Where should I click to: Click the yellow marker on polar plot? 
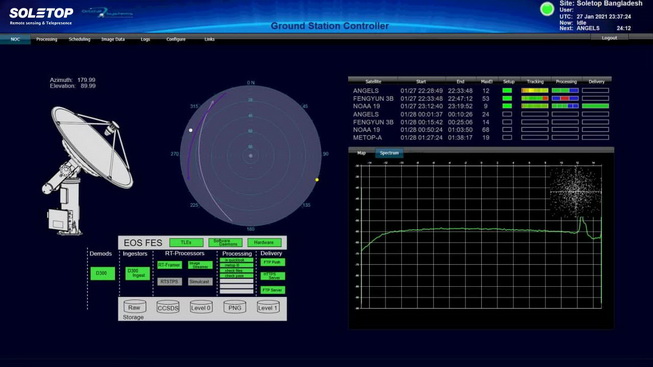pyautogui.click(x=317, y=180)
